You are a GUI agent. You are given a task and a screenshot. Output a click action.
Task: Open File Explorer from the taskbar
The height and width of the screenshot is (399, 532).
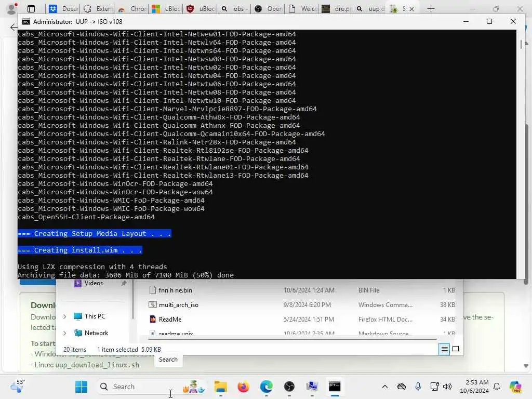coord(220,387)
